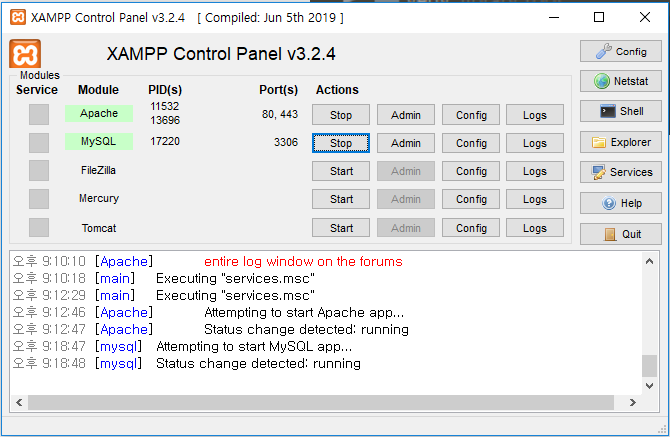Toggle the Mercury service checkbox
This screenshot has height=437, width=670.
click(39, 199)
